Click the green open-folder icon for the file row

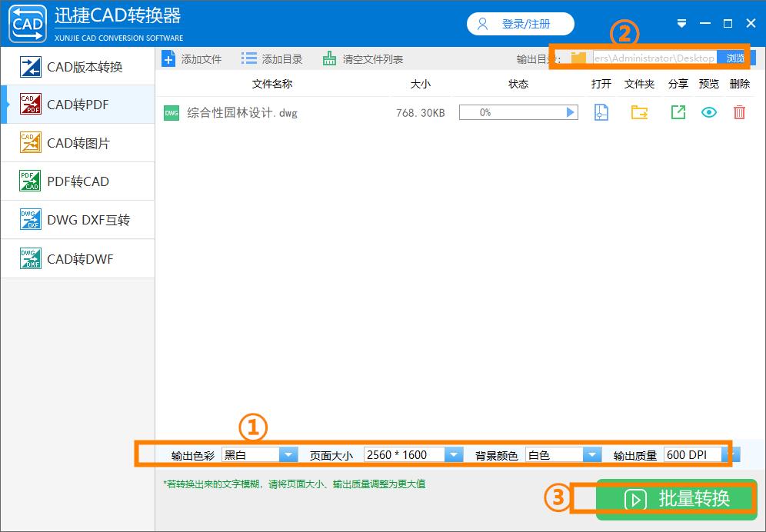[639, 112]
